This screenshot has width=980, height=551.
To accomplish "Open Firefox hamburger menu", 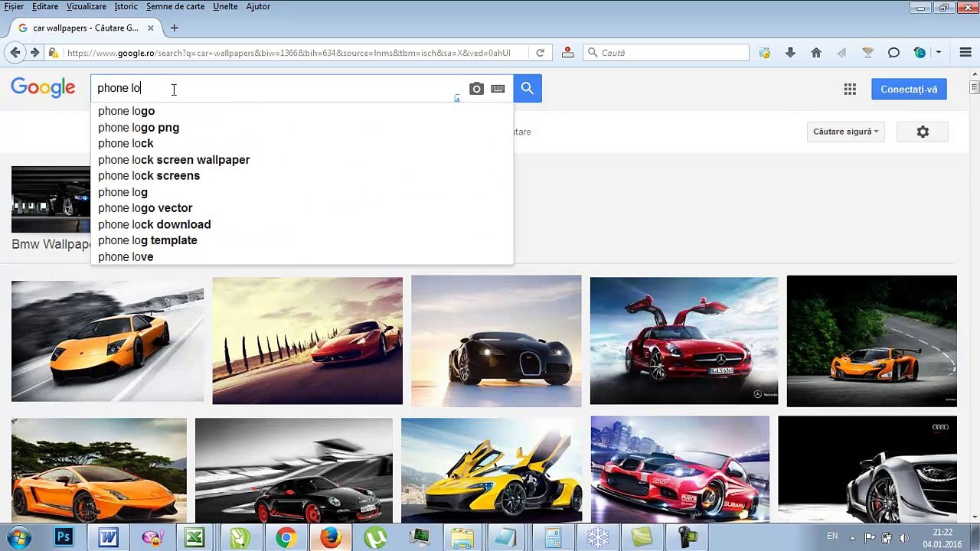I will coord(965,53).
